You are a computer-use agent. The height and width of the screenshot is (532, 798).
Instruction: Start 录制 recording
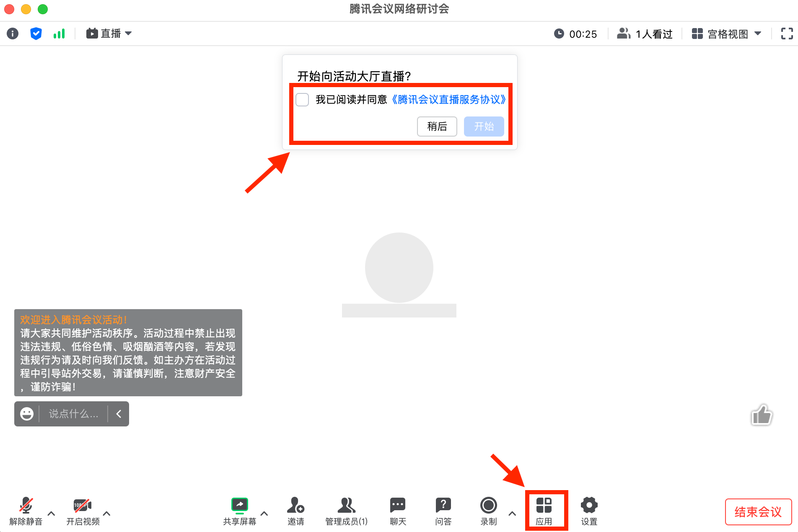pos(489,511)
